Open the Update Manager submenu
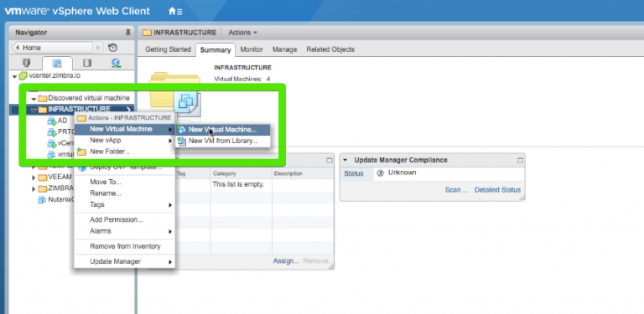 click(125, 261)
